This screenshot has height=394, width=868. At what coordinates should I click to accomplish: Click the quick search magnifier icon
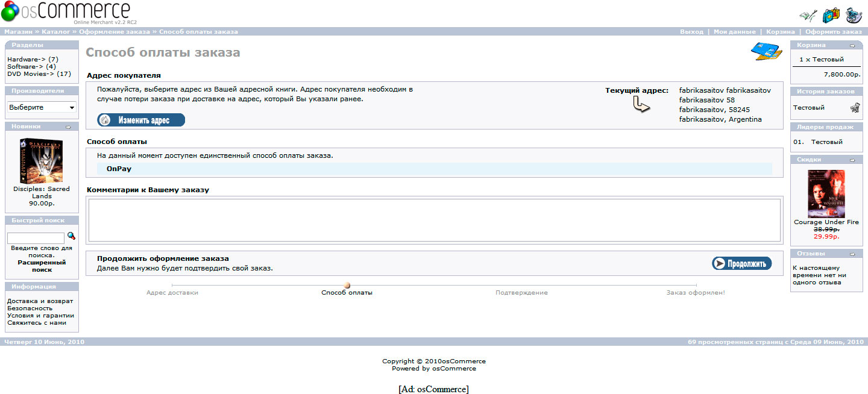tap(71, 236)
